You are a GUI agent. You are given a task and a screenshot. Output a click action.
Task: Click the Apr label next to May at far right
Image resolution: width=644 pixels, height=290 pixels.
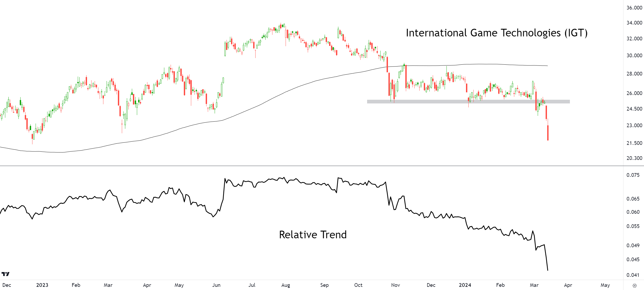[x=568, y=285]
